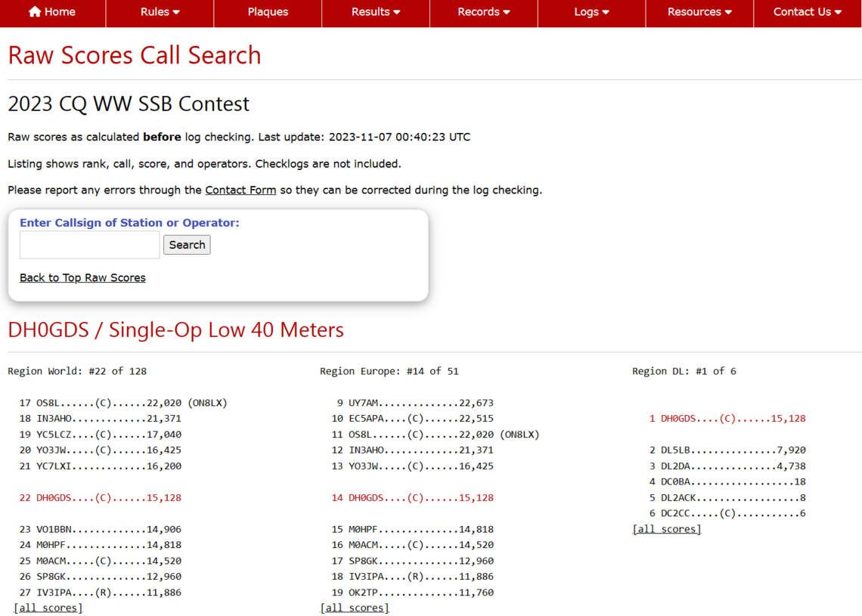Select highlighted World rank 22 DH0GDS row
Screen dimensions: 862x616
click(x=100, y=498)
